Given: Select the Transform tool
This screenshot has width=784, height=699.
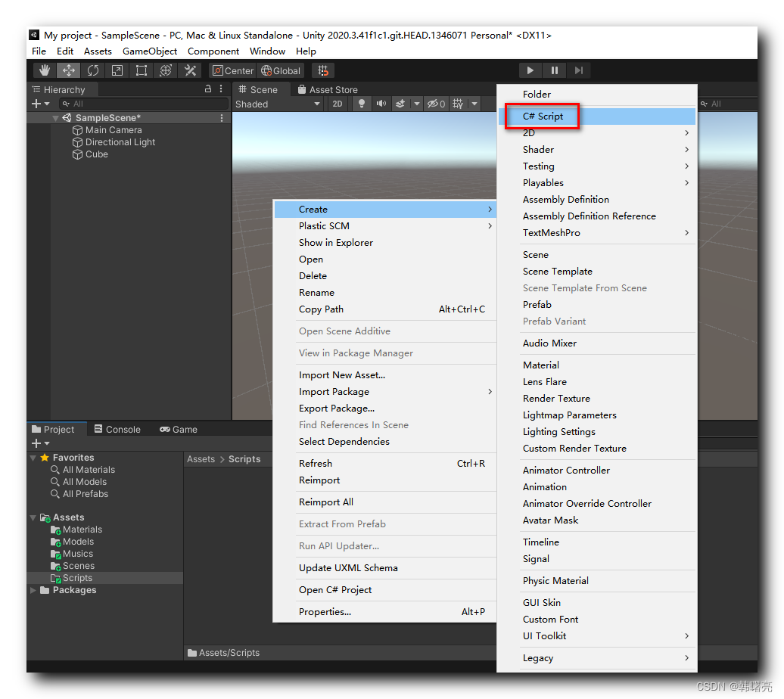Looking at the screenshot, I should point(166,70).
